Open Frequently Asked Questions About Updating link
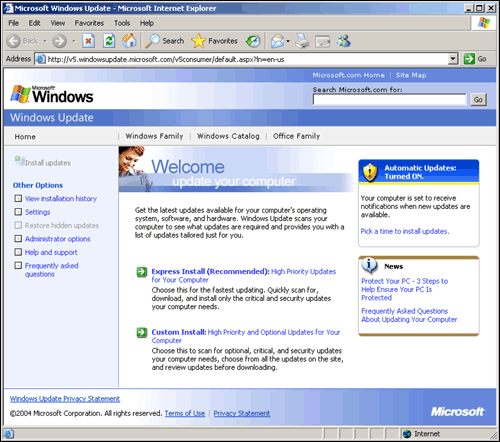This screenshot has height=442, width=500. (x=409, y=315)
